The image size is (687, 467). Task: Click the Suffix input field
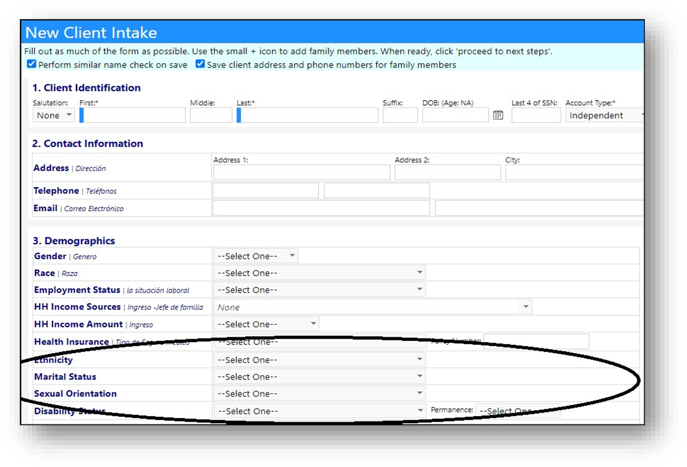(400, 115)
